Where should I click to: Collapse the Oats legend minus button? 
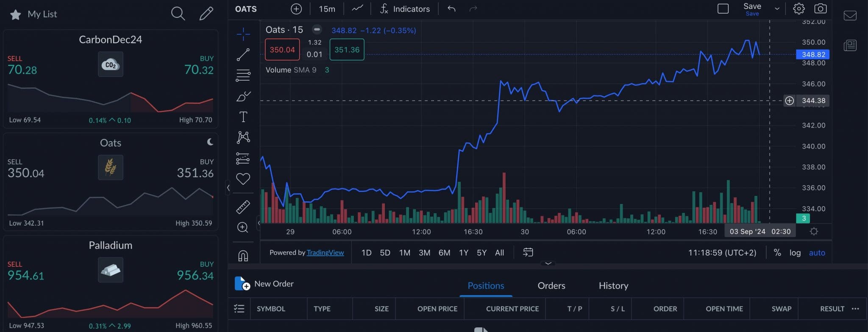click(x=317, y=30)
